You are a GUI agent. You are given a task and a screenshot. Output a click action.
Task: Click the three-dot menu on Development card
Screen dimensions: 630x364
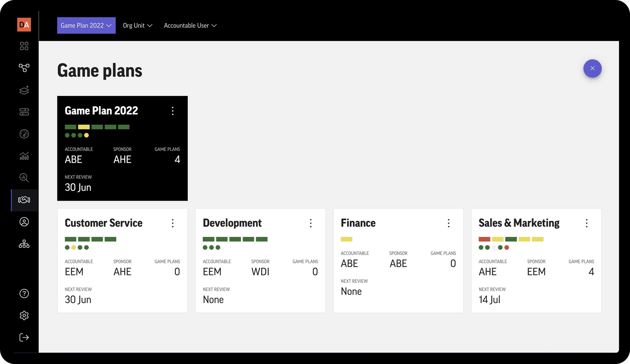[x=311, y=223]
